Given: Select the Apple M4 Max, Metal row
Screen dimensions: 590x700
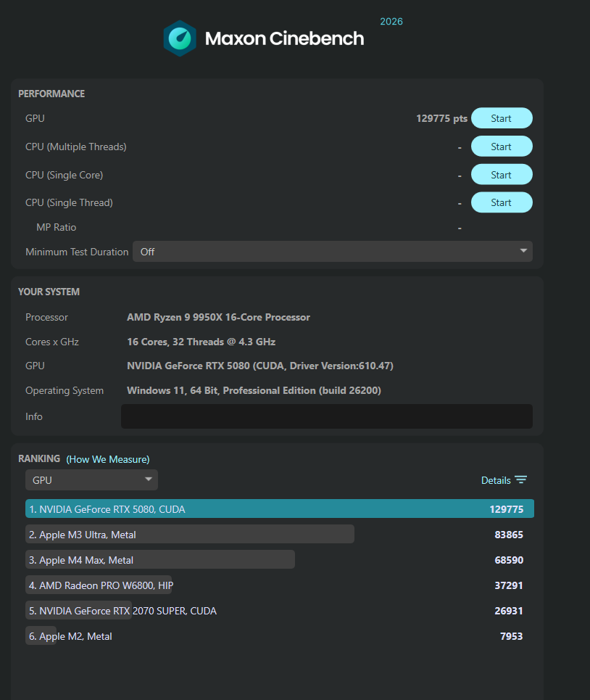Looking at the screenshot, I should click(x=280, y=560).
